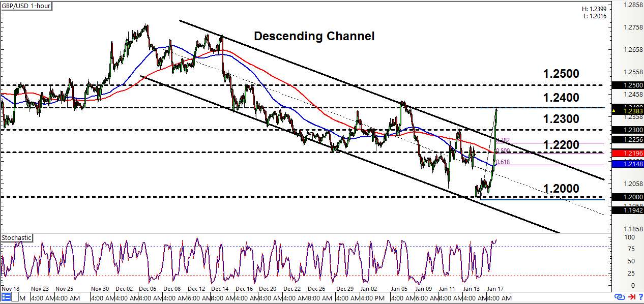The height and width of the screenshot is (304, 644).
Task: Select the Stochastic indicator label
Action: tap(17, 237)
